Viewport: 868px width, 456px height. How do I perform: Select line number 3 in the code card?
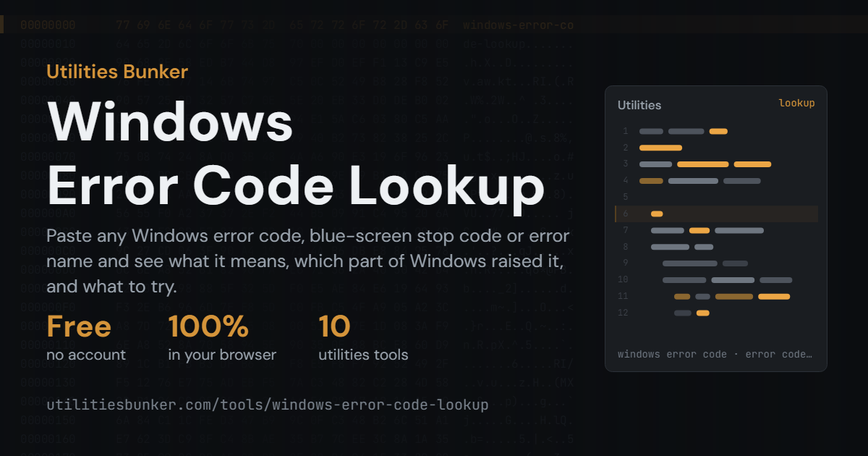coord(625,164)
